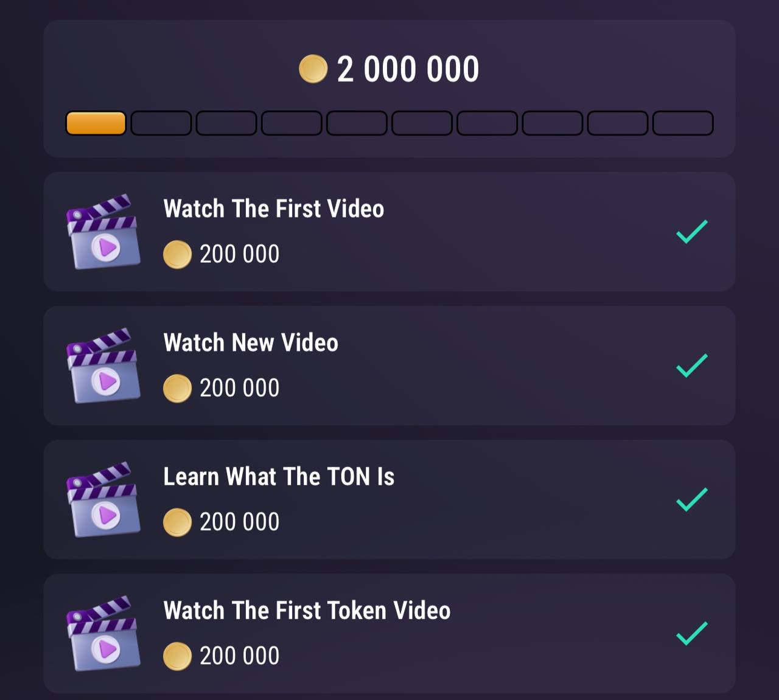
Task: Click the coin icon under Watch New Video
Action: tap(177, 388)
